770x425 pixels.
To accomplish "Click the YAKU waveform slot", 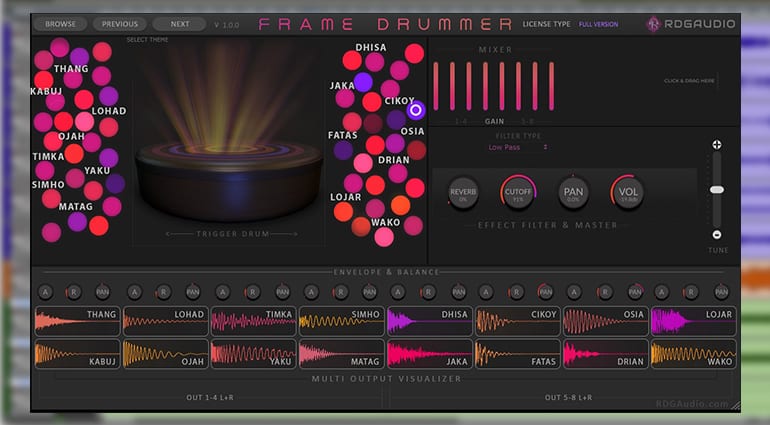I will [x=253, y=354].
